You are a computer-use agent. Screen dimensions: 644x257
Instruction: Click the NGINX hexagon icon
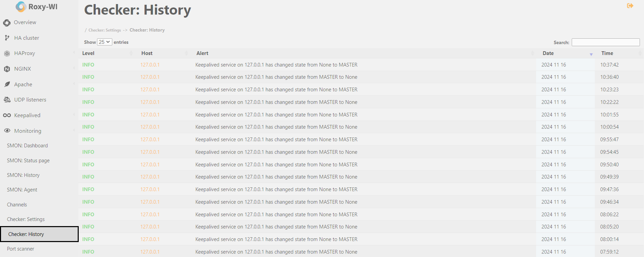[x=7, y=69]
